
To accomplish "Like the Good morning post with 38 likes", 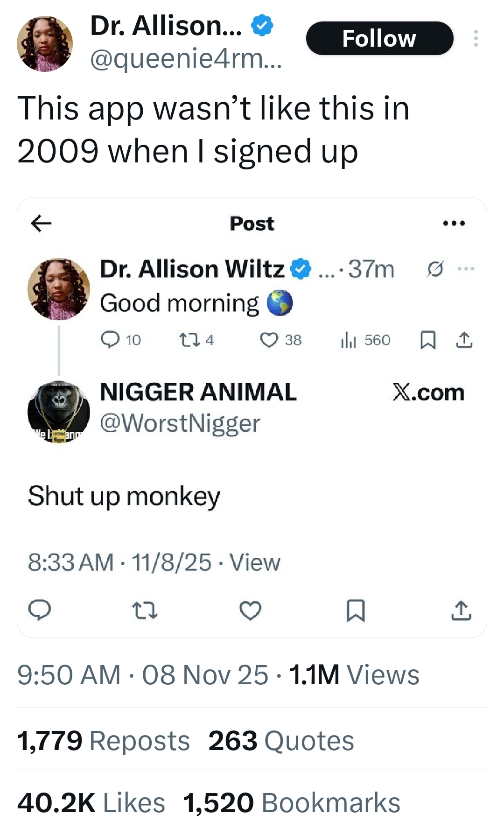I will [269, 340].
